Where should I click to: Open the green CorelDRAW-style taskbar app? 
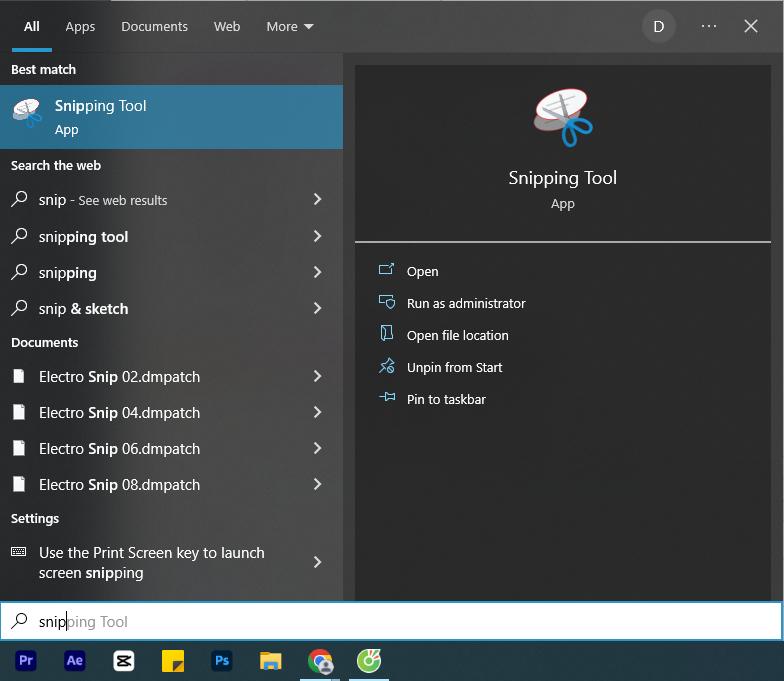click(368, 660)
